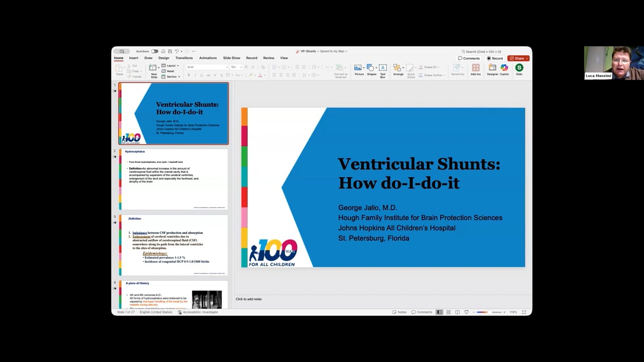Insert a Text Box
Image resolution: width=644 pixels, height=362 pixels.
(x=383, y=71)
